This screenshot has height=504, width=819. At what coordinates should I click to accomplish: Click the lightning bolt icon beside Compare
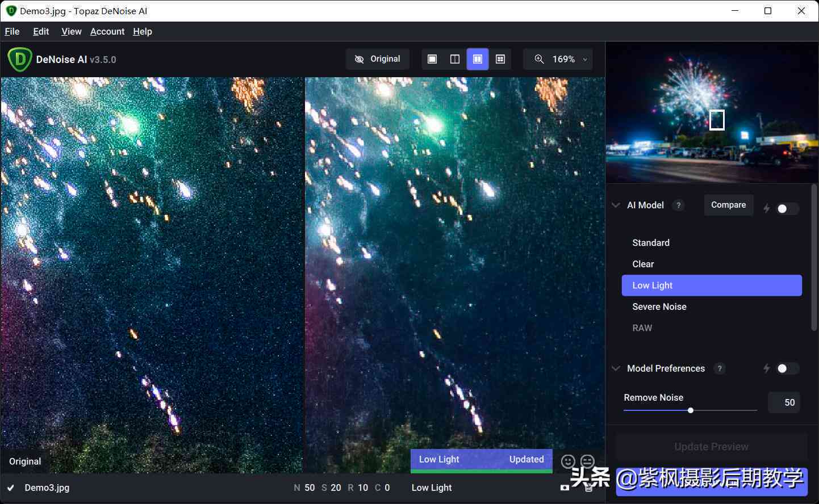766,208
